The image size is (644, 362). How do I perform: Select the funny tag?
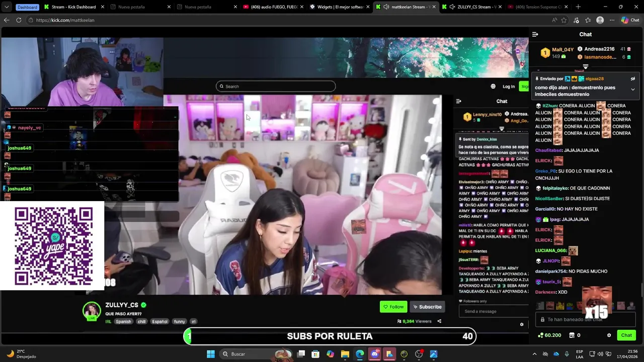pyautogui.click(x=179, y=322)
